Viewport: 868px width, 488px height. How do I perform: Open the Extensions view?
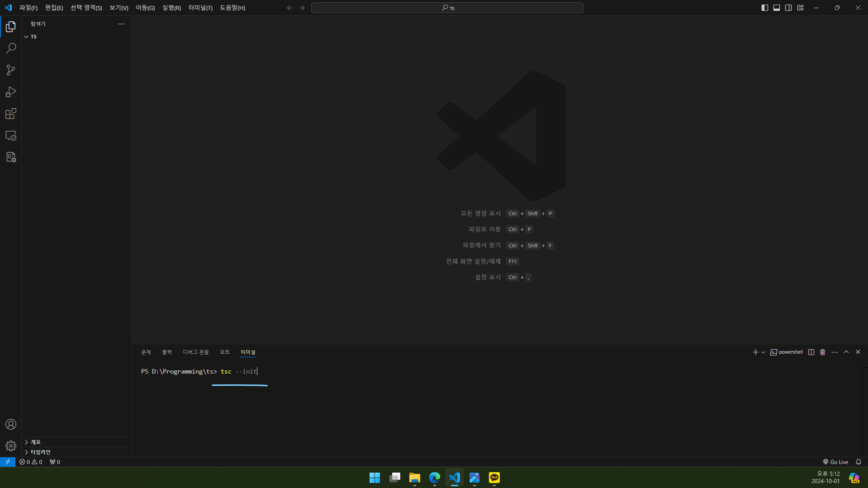[x=11, y=114]
